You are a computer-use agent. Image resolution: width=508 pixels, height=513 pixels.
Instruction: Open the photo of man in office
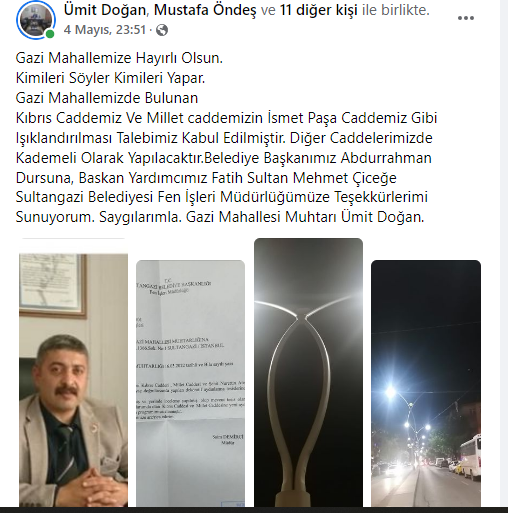point(73,380)
